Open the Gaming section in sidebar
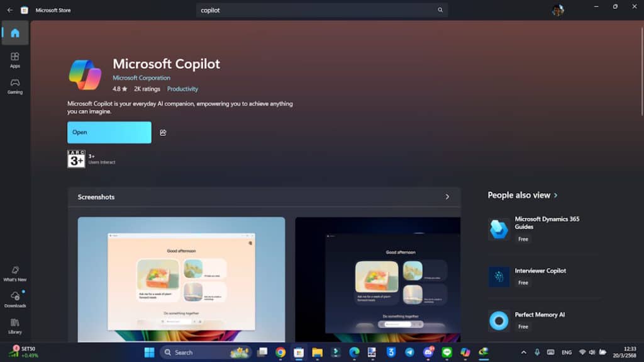 tap(15, 86)
